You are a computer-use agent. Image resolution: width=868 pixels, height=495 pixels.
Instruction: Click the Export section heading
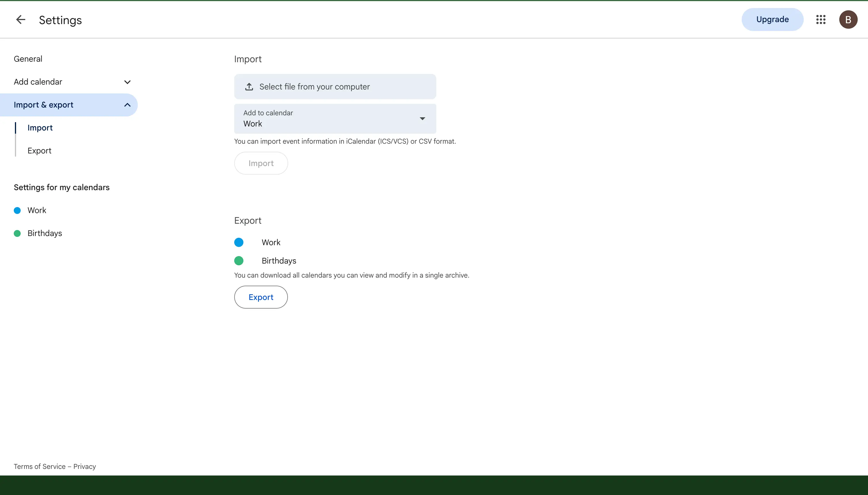[248, 221]
